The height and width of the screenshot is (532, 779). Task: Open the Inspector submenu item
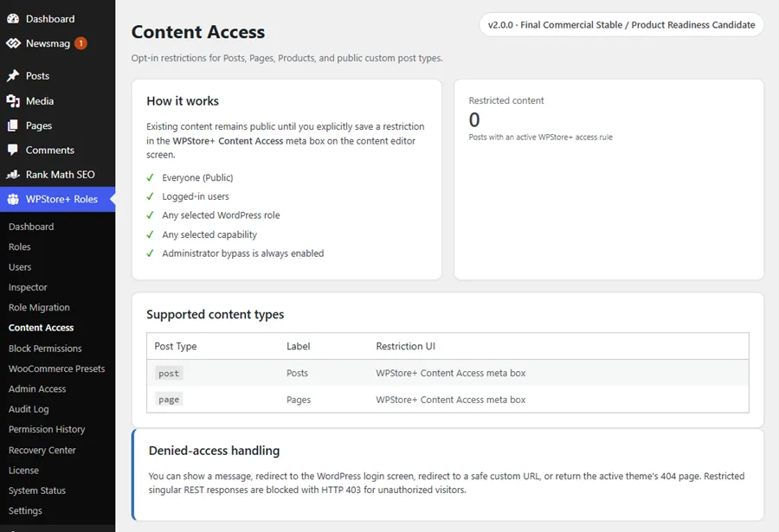coord(28,287)
